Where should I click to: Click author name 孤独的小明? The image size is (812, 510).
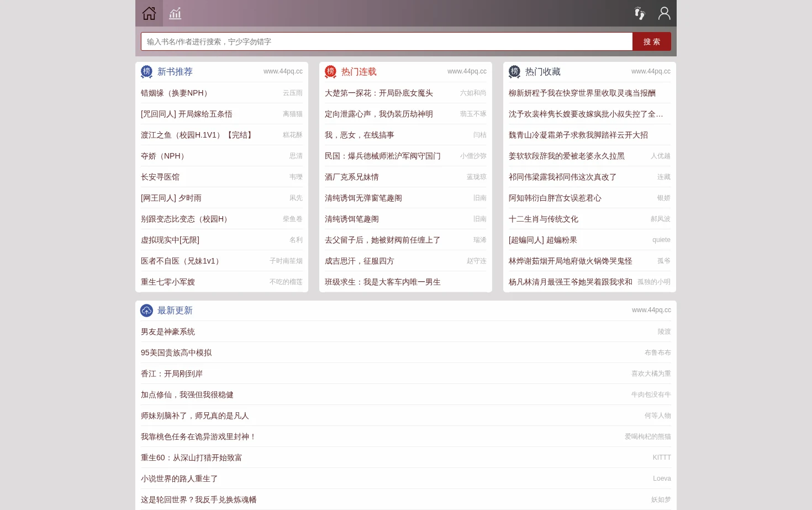pyautogui.click(x=654, y=282)
